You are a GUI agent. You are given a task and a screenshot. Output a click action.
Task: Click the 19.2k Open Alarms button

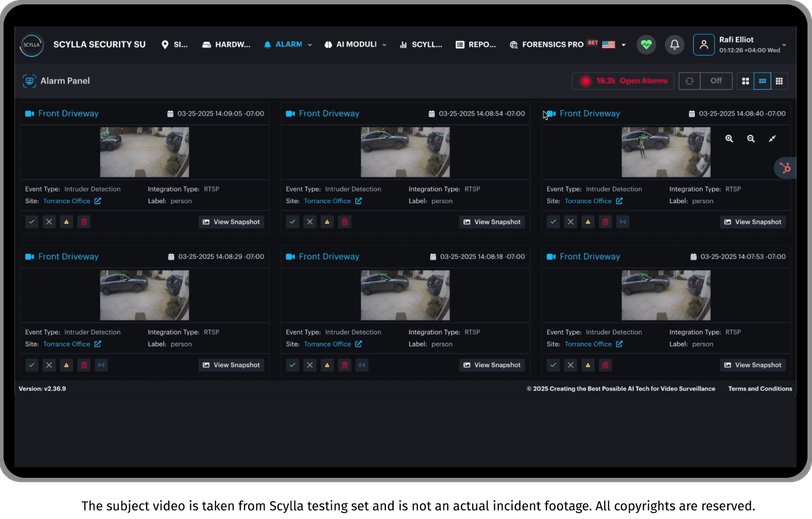[623, 81]
